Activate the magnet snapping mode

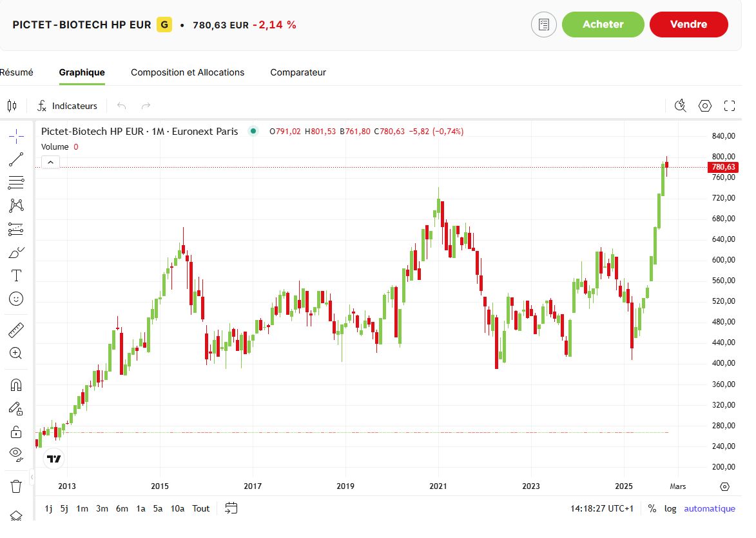(16, 385)
